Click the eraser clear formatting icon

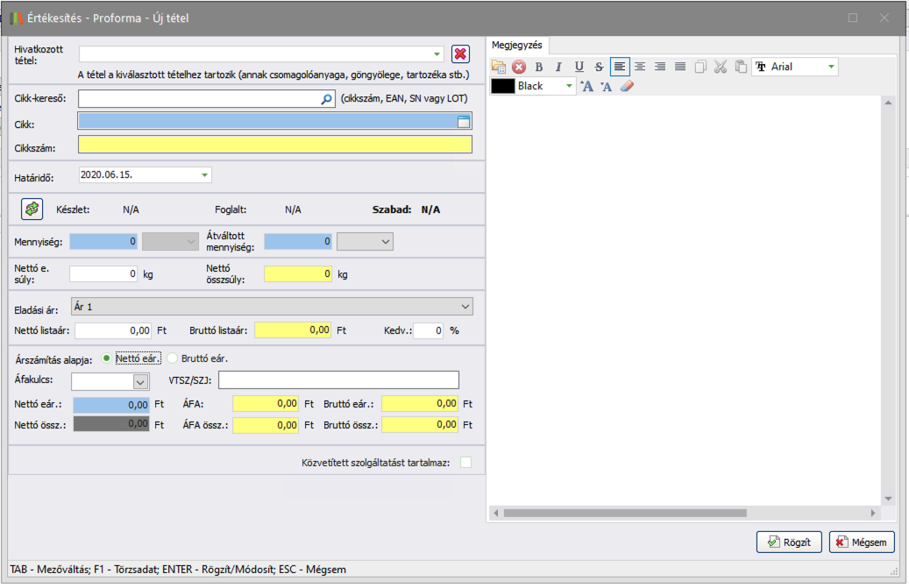[x=626, y=86]
